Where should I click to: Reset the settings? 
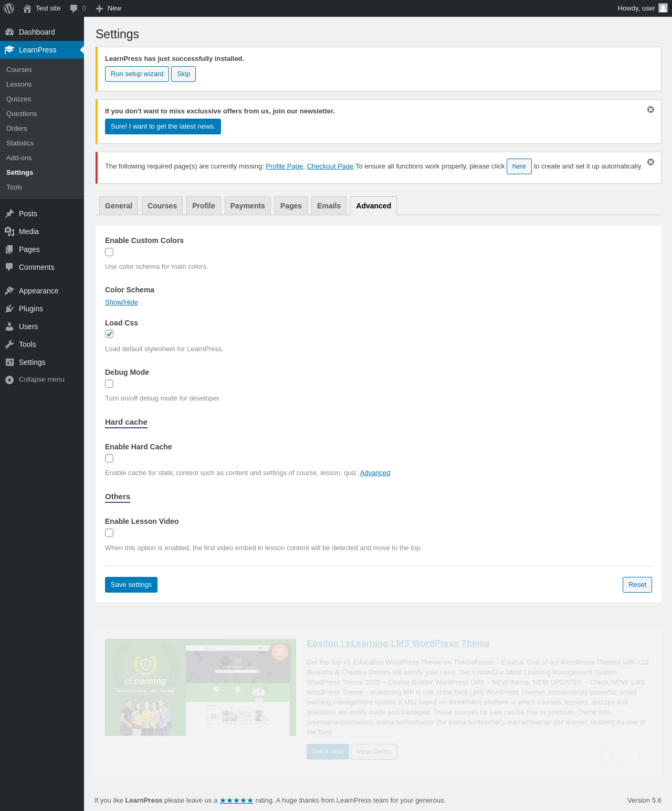pyautogui.click(x=637, y=585)
